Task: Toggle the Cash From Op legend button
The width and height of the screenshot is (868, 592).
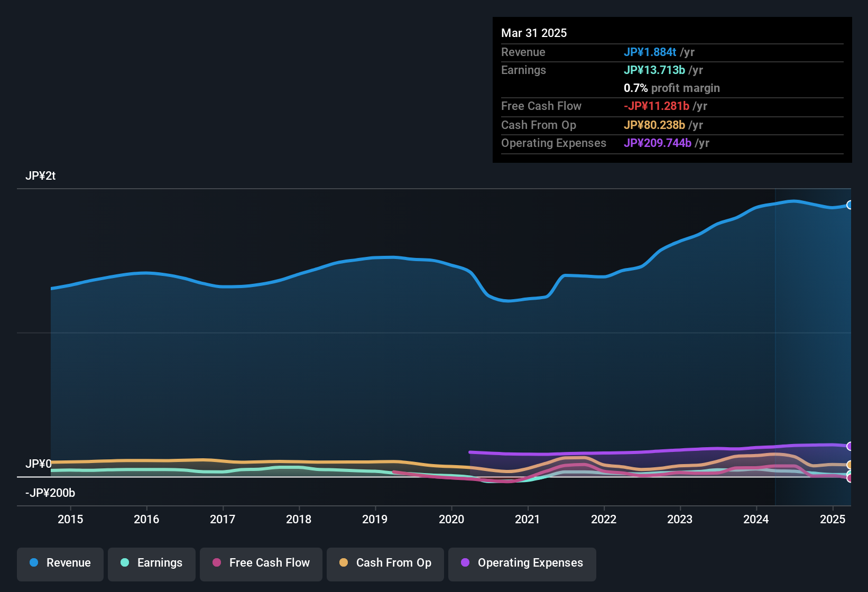Action: pyautogui.click(x=385, y=565)
